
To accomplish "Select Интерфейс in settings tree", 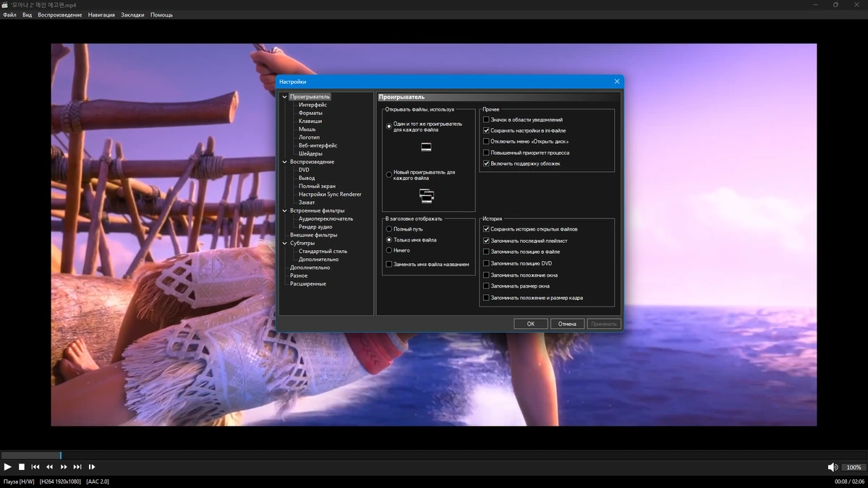I will pyautogui.click(x=312, y=105).
